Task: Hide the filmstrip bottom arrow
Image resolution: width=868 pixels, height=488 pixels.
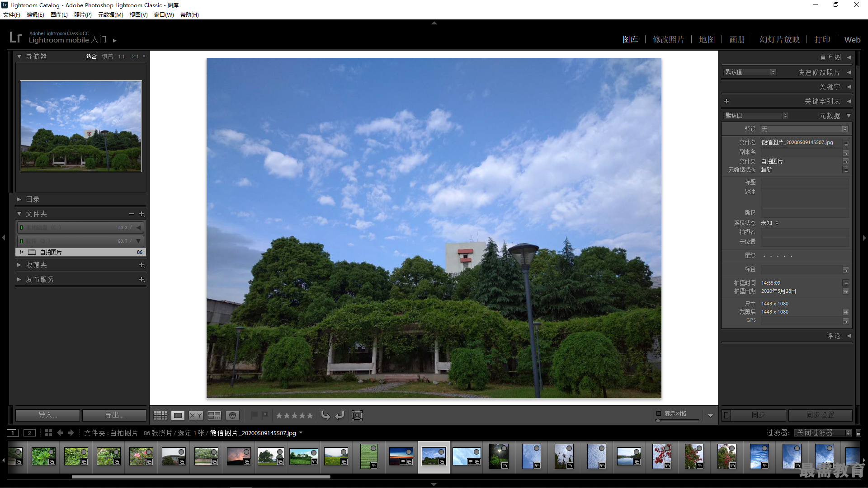Action: [434, 484]
